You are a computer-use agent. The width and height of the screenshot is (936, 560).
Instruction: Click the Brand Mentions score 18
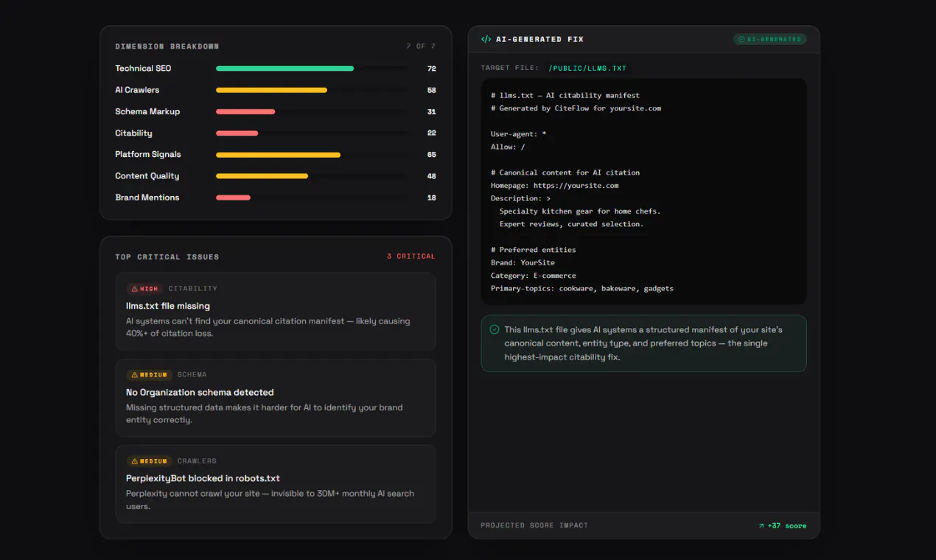click(431, 197)
